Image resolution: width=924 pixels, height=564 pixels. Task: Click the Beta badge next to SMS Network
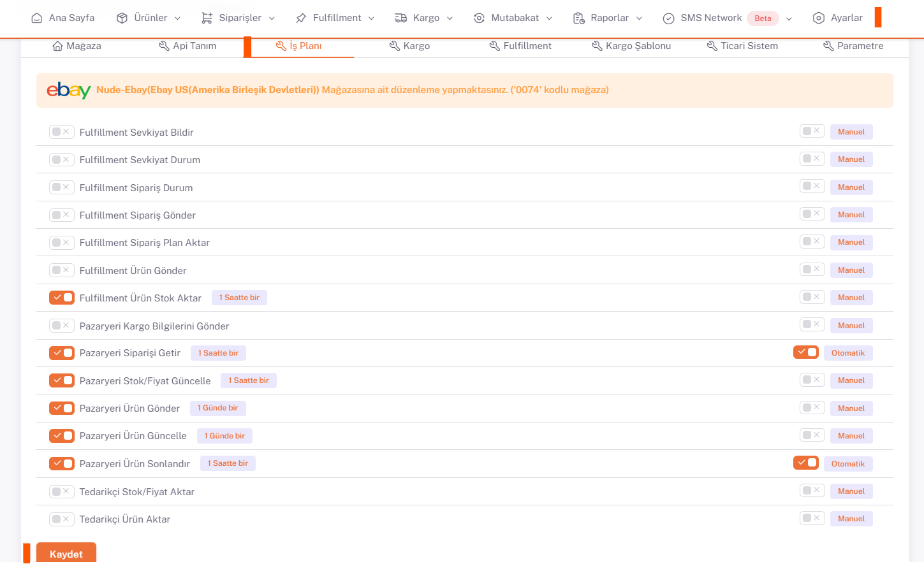[763, 18]
